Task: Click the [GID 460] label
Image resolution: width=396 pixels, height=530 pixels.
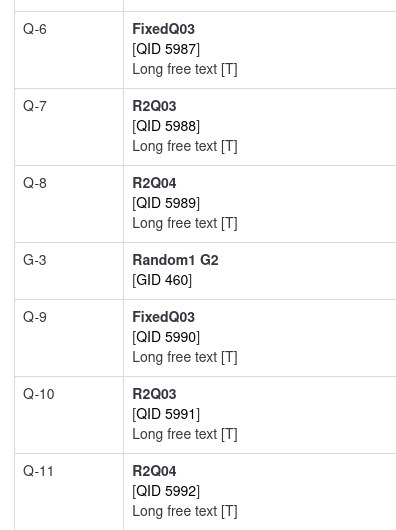Action: [x=162, y=280]
